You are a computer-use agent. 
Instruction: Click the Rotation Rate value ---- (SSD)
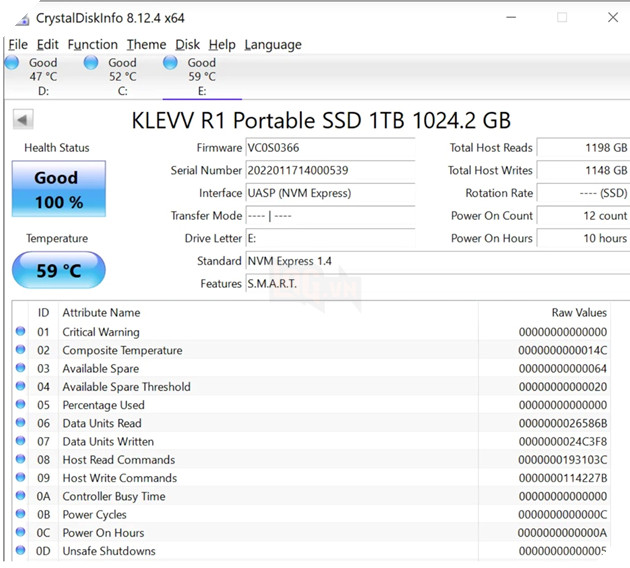coord(583,193)
